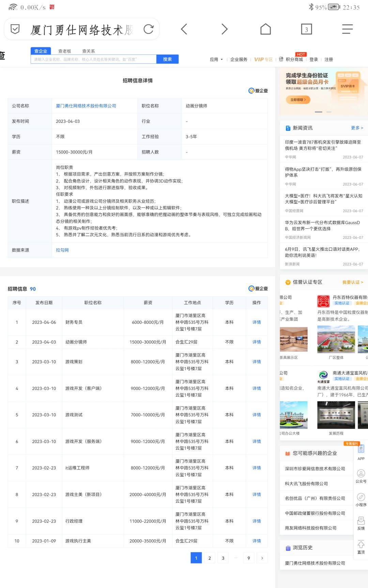
Task: Read the 得物App 打版 news item
Action: [x=323, y=172]
